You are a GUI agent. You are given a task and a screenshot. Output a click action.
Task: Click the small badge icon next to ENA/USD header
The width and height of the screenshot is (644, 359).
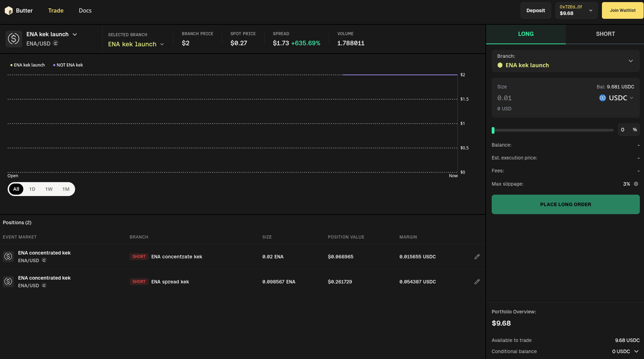click(56, 44)
